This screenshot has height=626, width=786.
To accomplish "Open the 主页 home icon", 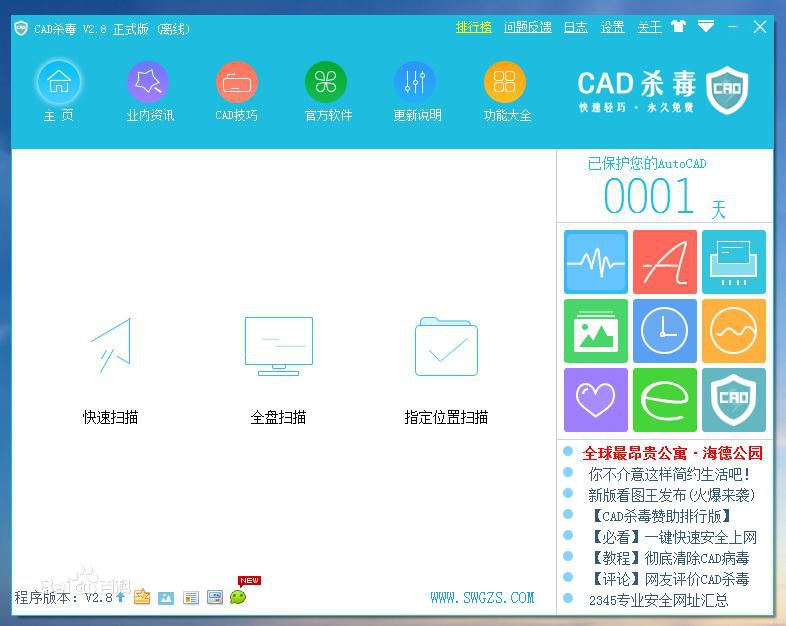I will click(59, 82).
